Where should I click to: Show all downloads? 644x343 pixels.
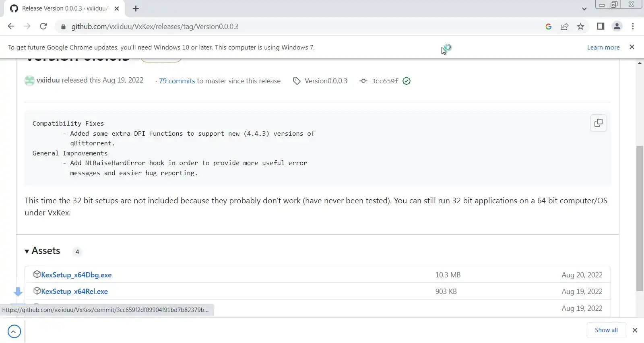pos(606,330)
